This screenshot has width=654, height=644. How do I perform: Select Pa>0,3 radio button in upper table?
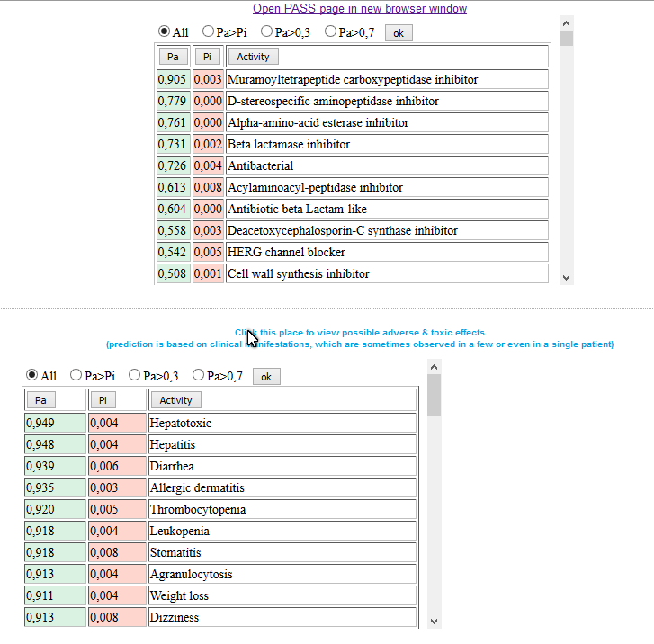(266, 31)
